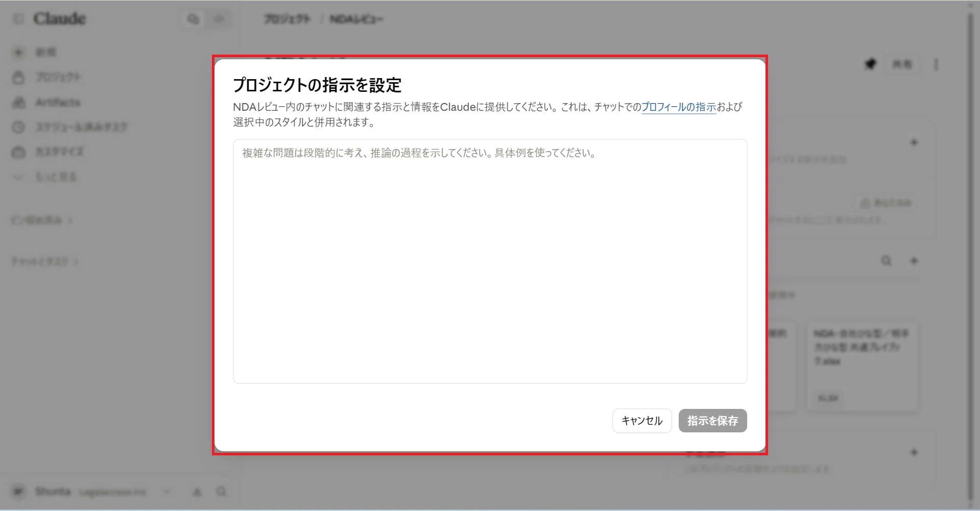Click the download icon beside the account name
The height and width of the screenshot is (511, 980).
(x=197, y=492)
